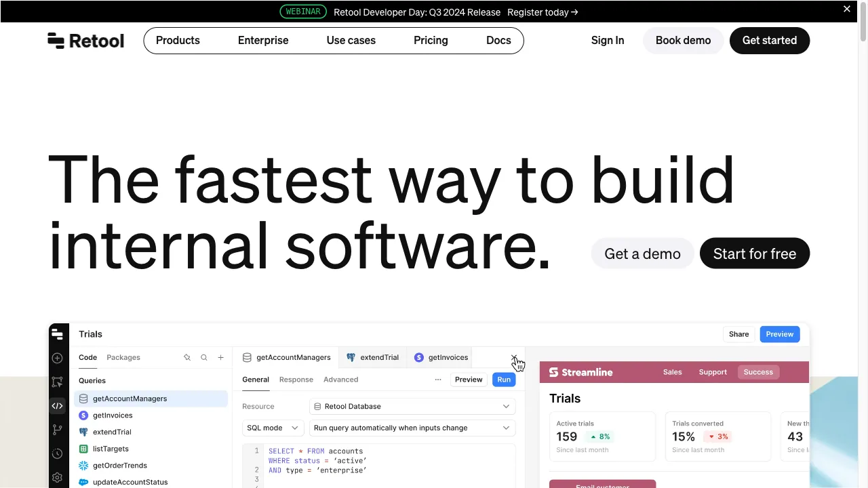Click the "Retool Developer Day: Q3 2024 Release" text

[417, 12]
